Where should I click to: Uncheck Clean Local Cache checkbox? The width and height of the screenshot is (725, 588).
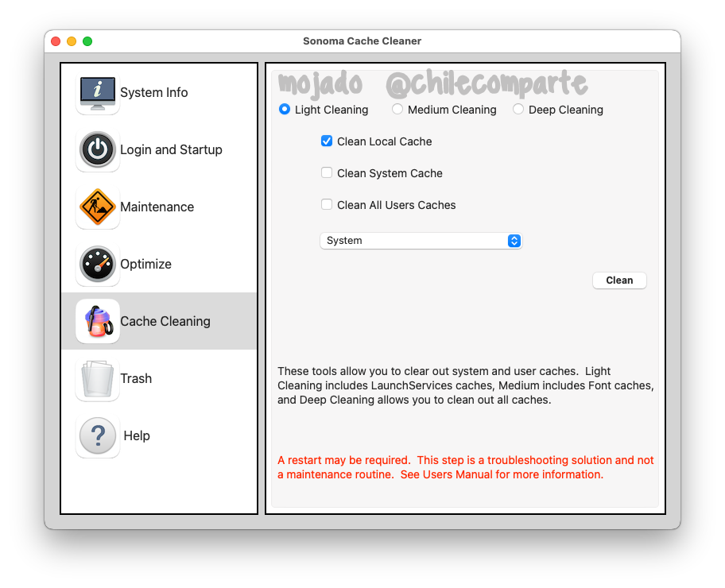point(327,141)
